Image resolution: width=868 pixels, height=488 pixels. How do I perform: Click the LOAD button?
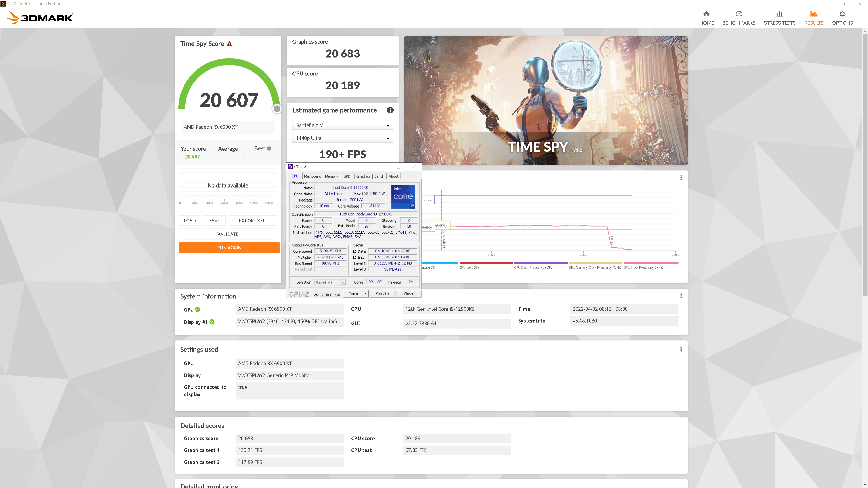coord(190,221)
